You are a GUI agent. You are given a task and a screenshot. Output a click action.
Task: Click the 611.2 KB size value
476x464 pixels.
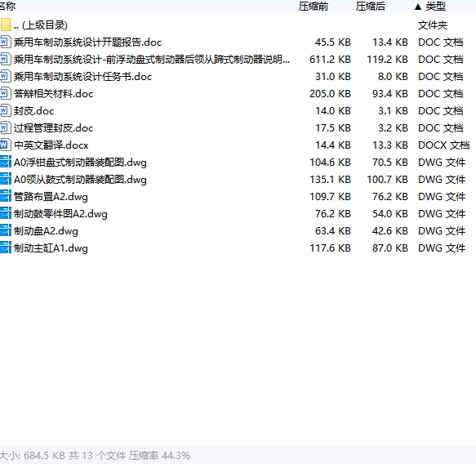[330, 59]
